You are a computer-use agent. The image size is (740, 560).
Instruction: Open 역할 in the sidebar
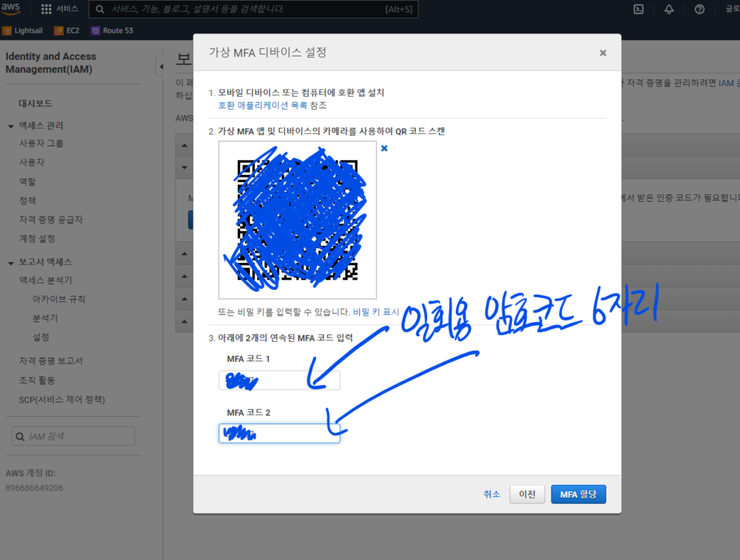point(27,181)
